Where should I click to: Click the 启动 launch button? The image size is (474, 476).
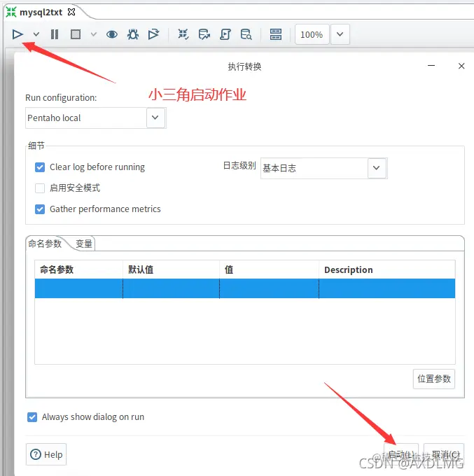401,454
